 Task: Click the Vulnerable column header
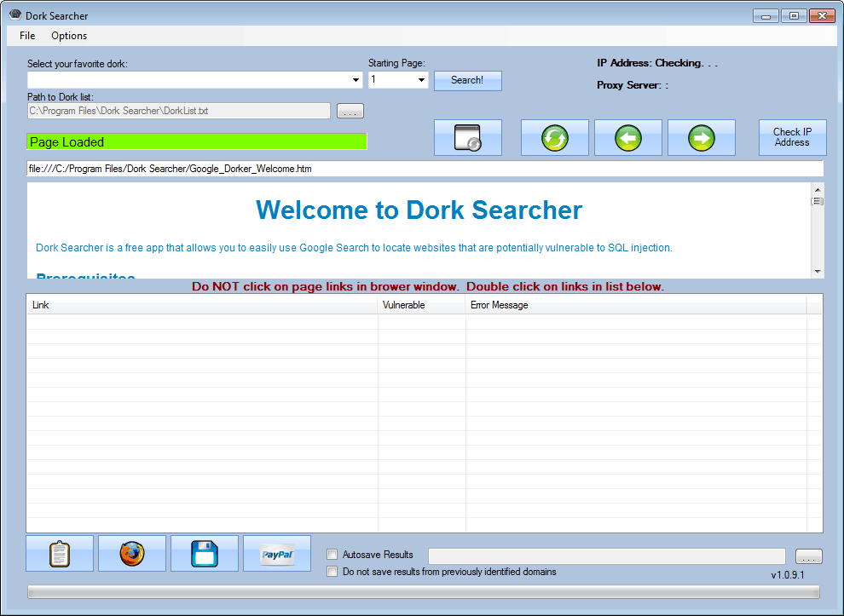421,305
